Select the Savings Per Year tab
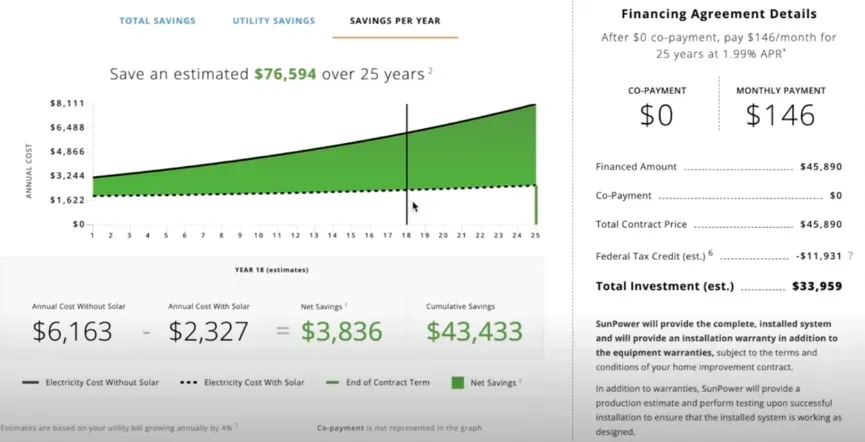This screenshot has height=442, width=865. tap(395, 21)
